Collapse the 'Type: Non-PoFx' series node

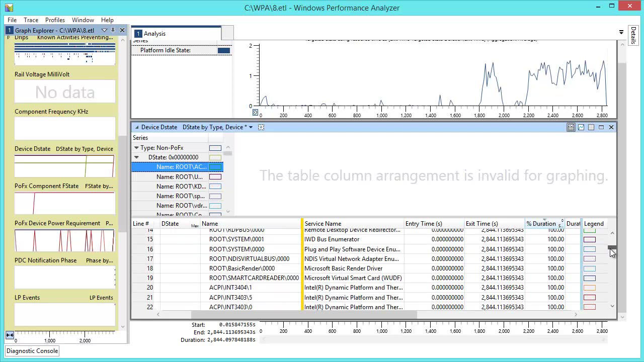[136, 148]
